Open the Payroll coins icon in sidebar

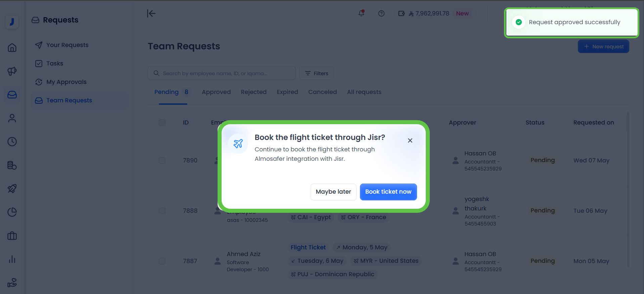click(12, 165)
